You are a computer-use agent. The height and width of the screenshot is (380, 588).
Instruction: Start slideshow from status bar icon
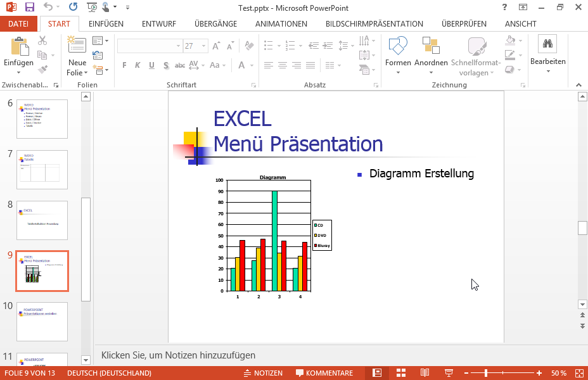(x=449, y=373)
